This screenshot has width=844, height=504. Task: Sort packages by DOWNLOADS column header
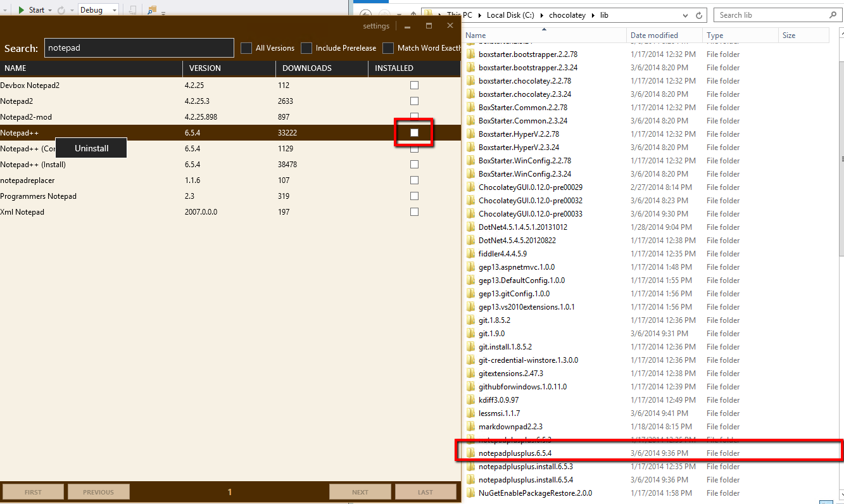[x=322, y=68]
